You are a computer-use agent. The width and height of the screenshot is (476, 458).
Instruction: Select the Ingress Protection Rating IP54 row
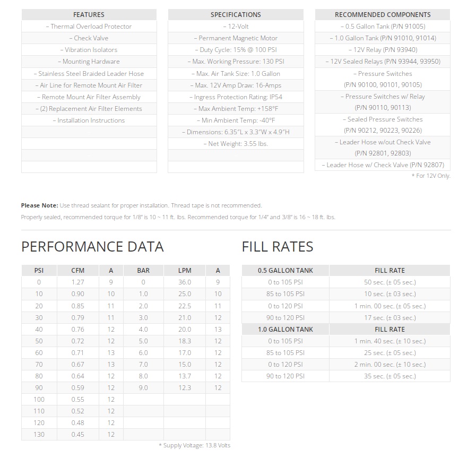coord(236,97)
